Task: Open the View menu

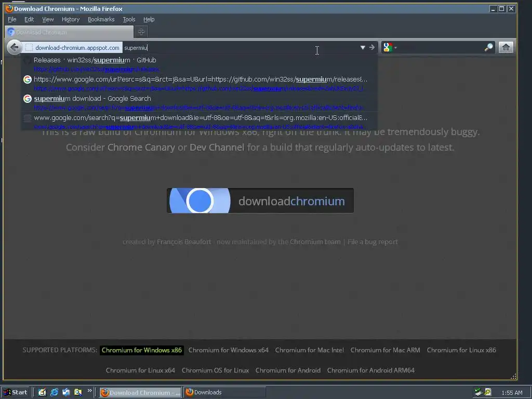Action: coord(47,19)
